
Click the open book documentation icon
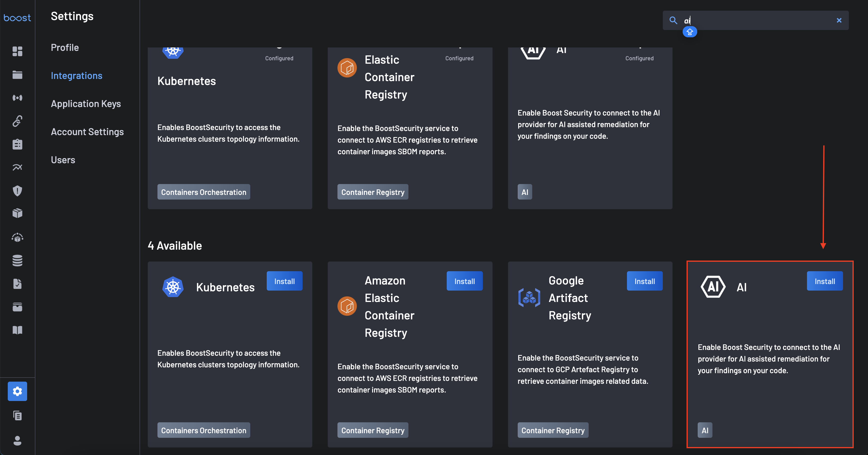pyautogui.click(x=17, y=330)
